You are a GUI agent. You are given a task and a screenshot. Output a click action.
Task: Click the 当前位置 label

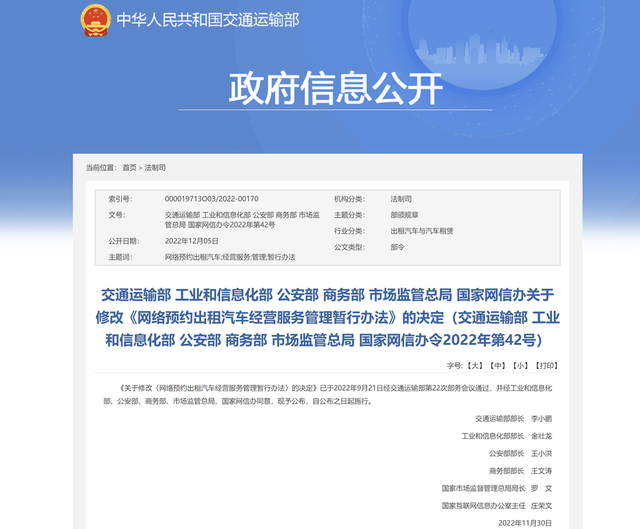point(101,168)
